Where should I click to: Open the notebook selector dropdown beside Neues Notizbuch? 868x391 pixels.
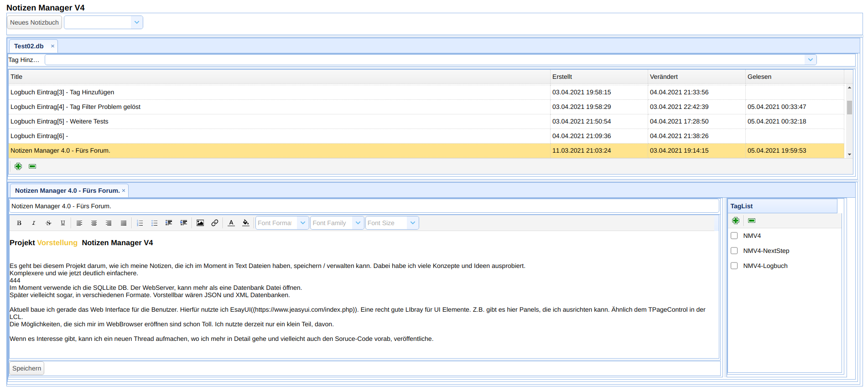tap(137, 22)
